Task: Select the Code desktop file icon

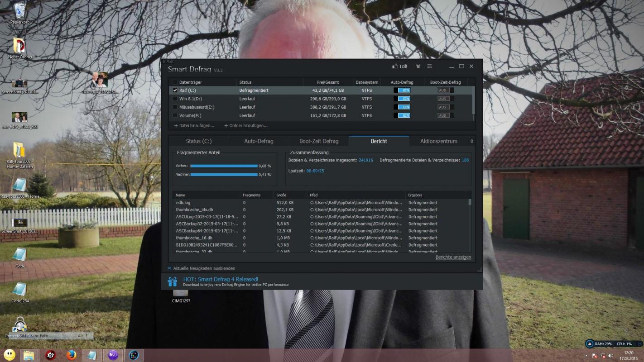Action: [x=19, y=258]
